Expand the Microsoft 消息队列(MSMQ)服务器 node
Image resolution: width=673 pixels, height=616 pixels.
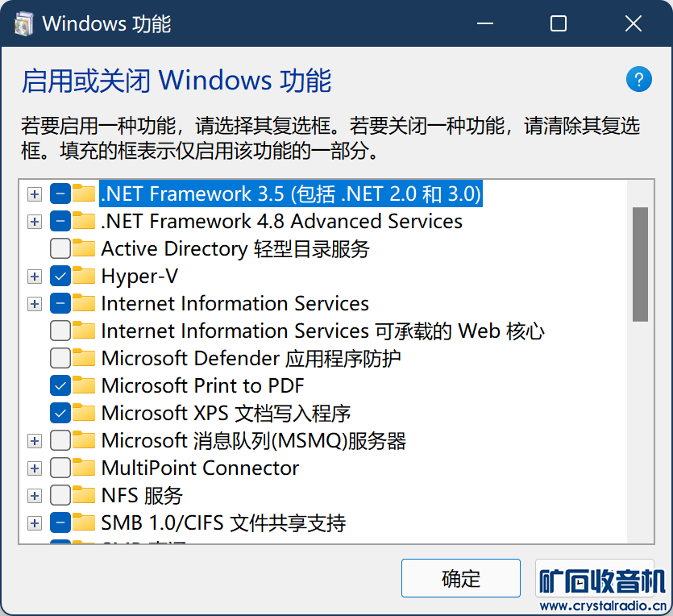34,440
